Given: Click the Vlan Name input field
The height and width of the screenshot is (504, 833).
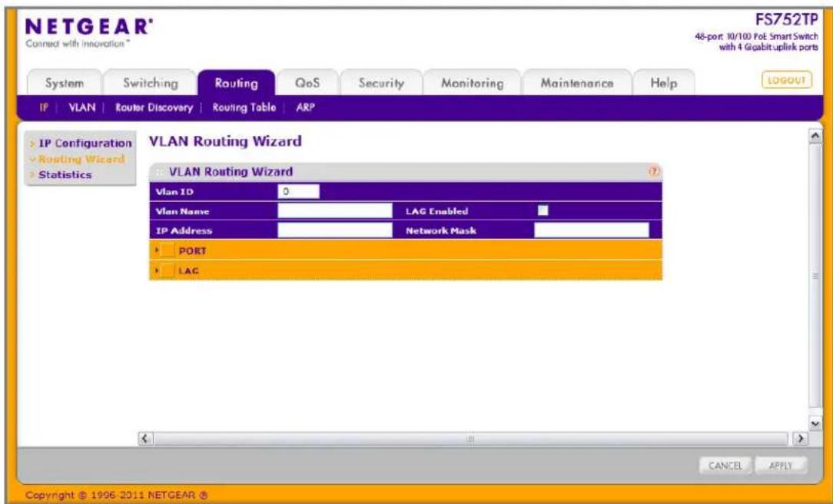Looking at the screenshot, I should pyautogui.click(x=335, y=211).
